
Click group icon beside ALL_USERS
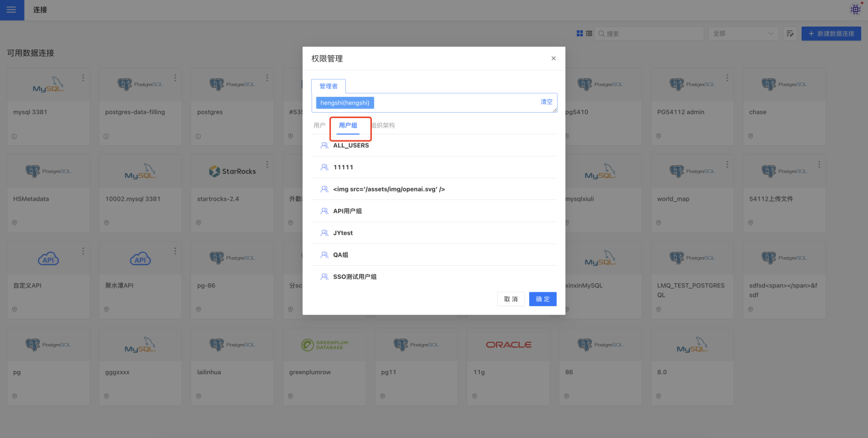pos(324,145)
